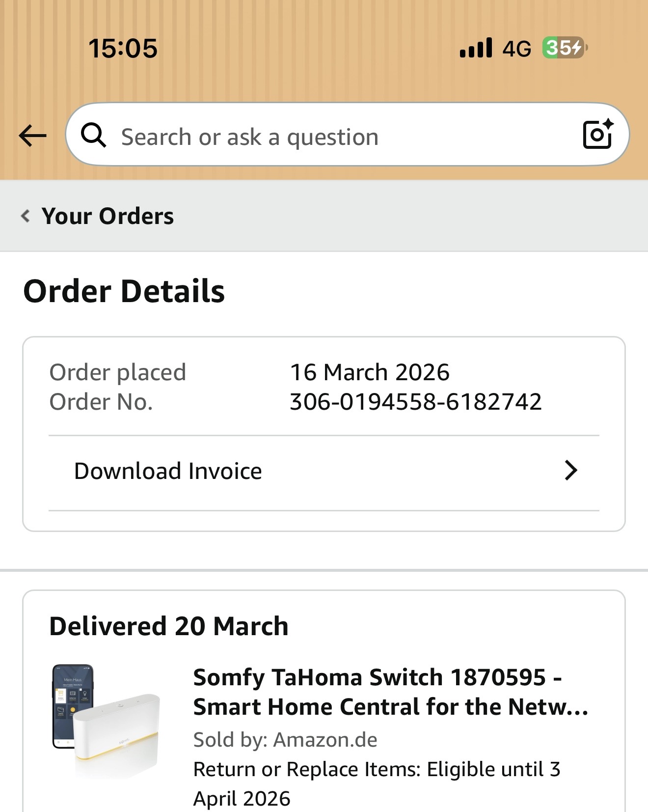648x812 pixels.
Task: Tap the order number 306-0194558-6182742
Action: point(415,402)
